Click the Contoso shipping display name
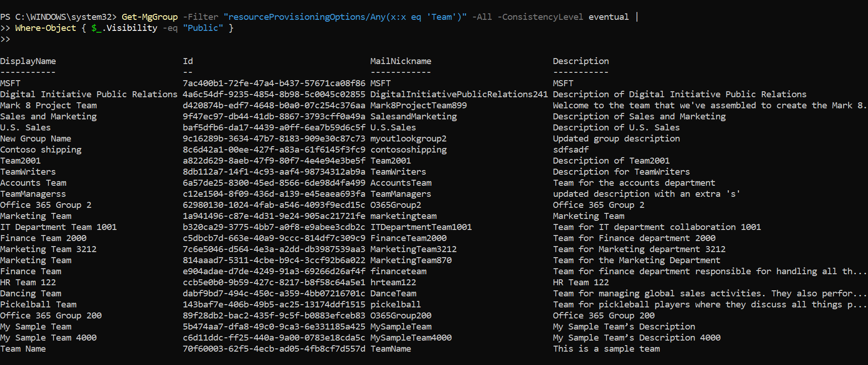This screenshot has width=868, height=365. pos(41,150)
